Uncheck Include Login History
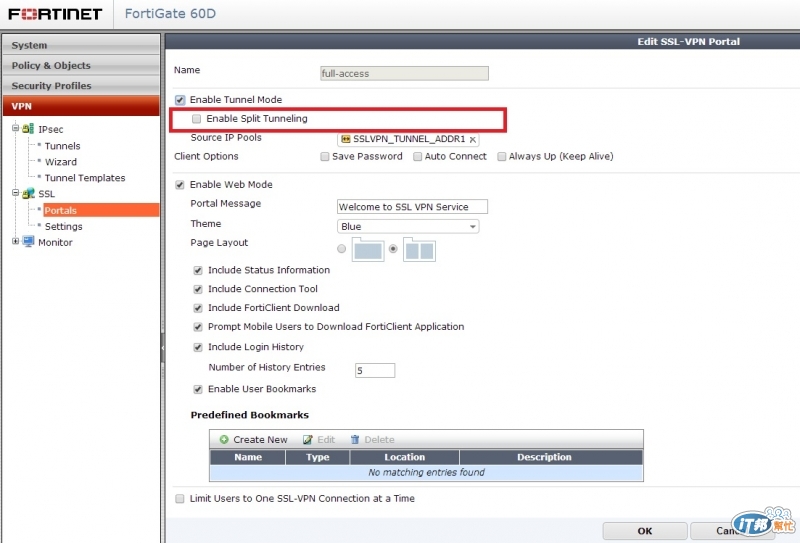The width and height of the screenshot is (800, 543). (198, 348)
